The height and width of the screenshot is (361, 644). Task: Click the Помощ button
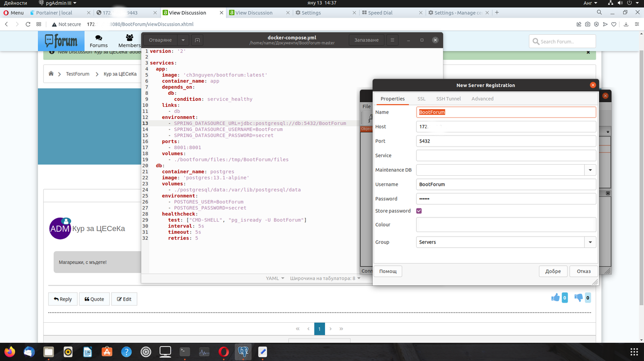[388, 271]
